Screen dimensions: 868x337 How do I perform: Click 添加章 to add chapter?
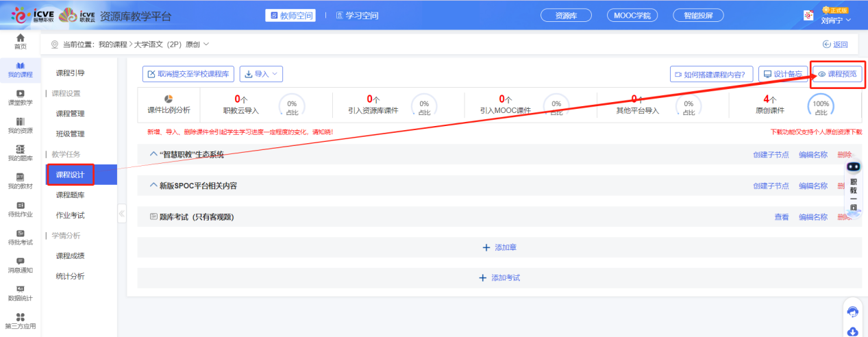[x=499, y=247]
